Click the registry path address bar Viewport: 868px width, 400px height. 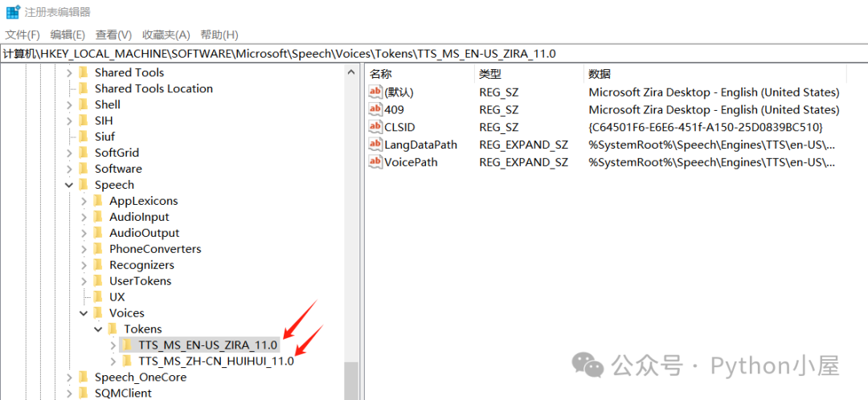pyautogui.click(x=434, y=54)
